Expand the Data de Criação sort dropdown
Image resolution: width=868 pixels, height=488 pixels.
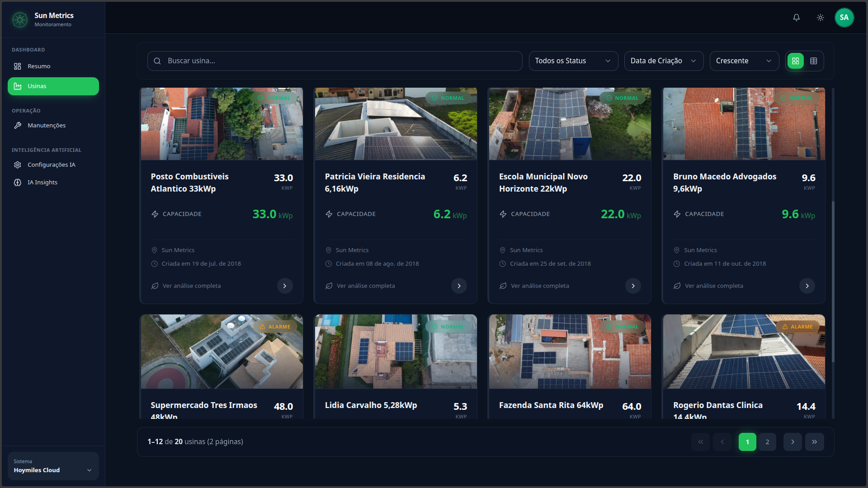click(663, 61)
